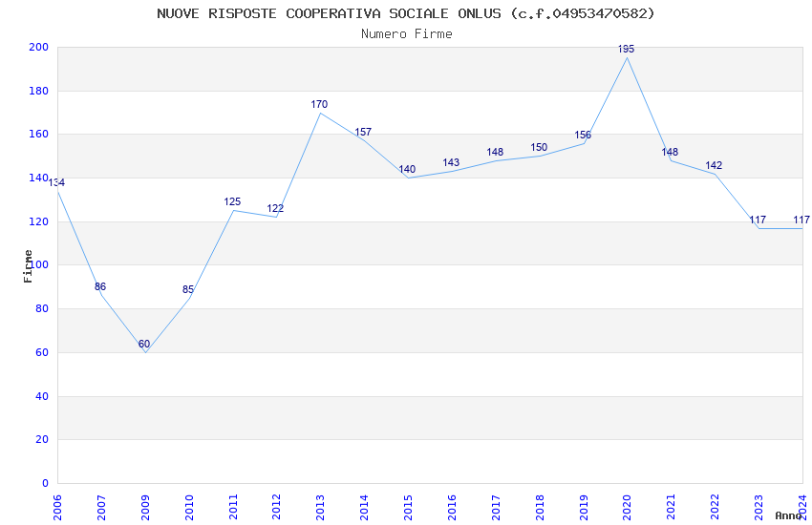812x525 pixels.
Task: Click the 86 data label for 2007
Action: [100, 286]
